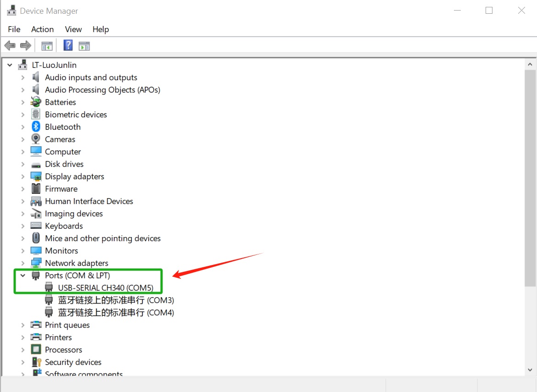537x392 pixels.
Task: Expand the Network adapters node
Action: pos(22,263)
